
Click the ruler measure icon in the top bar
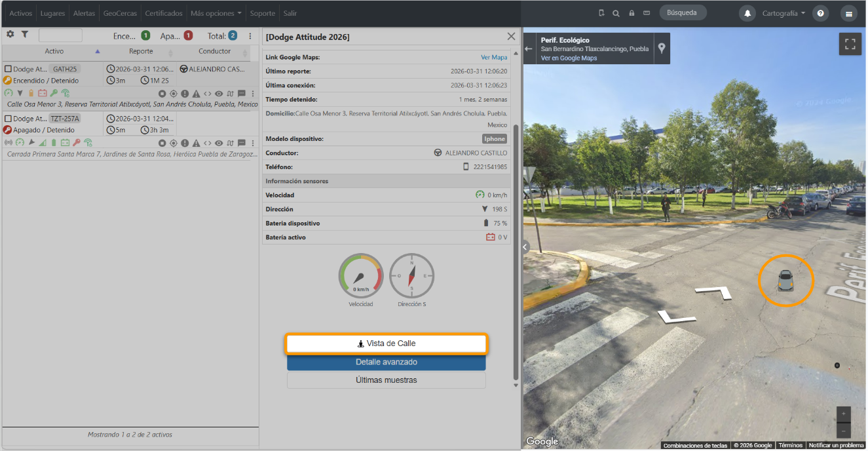(x=647, y=13)
